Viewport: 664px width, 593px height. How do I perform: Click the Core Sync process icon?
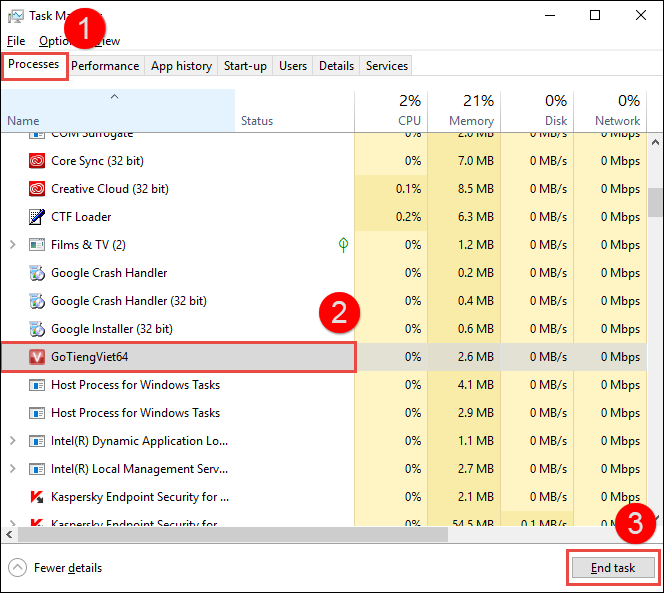pos(37,161)
